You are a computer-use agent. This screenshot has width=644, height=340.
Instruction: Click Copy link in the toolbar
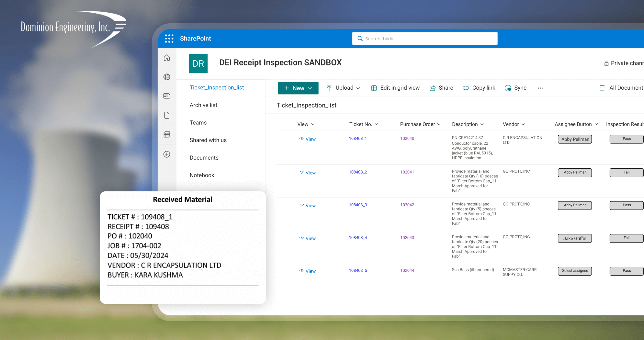[x=479, y=88]
